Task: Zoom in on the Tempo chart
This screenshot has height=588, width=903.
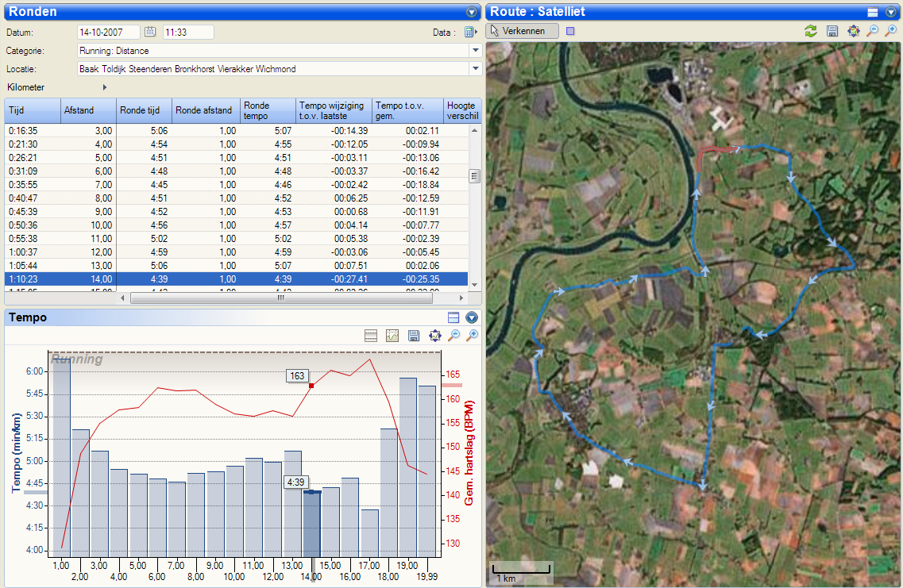Action: tap(472, 336)
